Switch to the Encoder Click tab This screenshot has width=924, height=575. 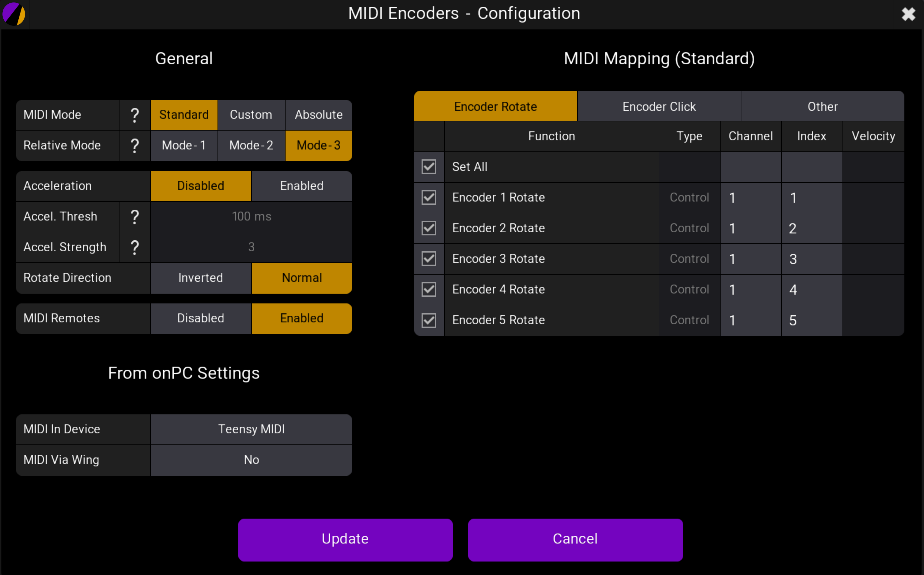(x=659, y=106)
